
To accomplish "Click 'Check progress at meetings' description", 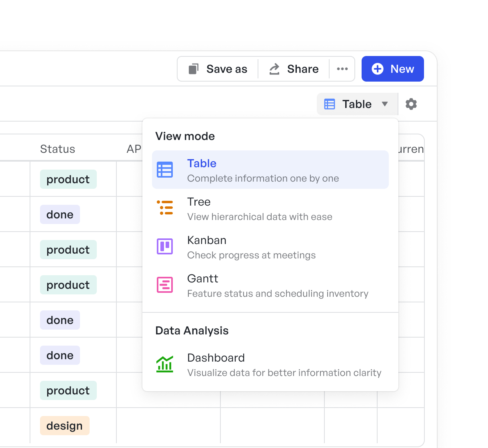I will click(x=251, y=255).
